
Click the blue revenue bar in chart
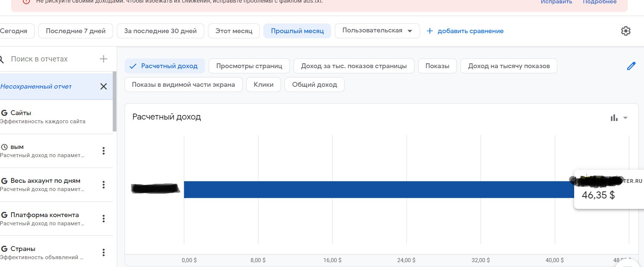point(379,190)
